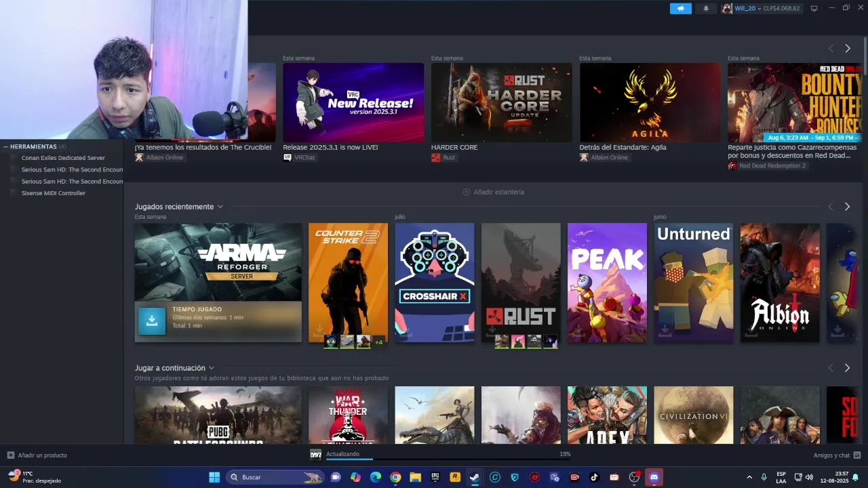Screen dimensions: 868x488
Task: Click Añadir estantería
Action: (x=499, y=192)
